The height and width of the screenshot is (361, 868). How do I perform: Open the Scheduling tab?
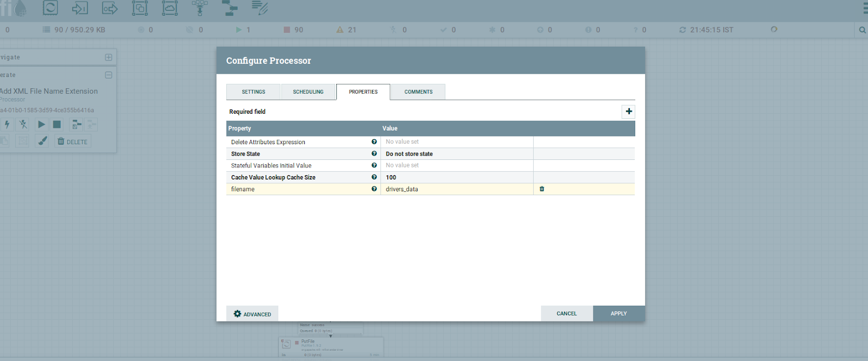[x=308, y=92]
